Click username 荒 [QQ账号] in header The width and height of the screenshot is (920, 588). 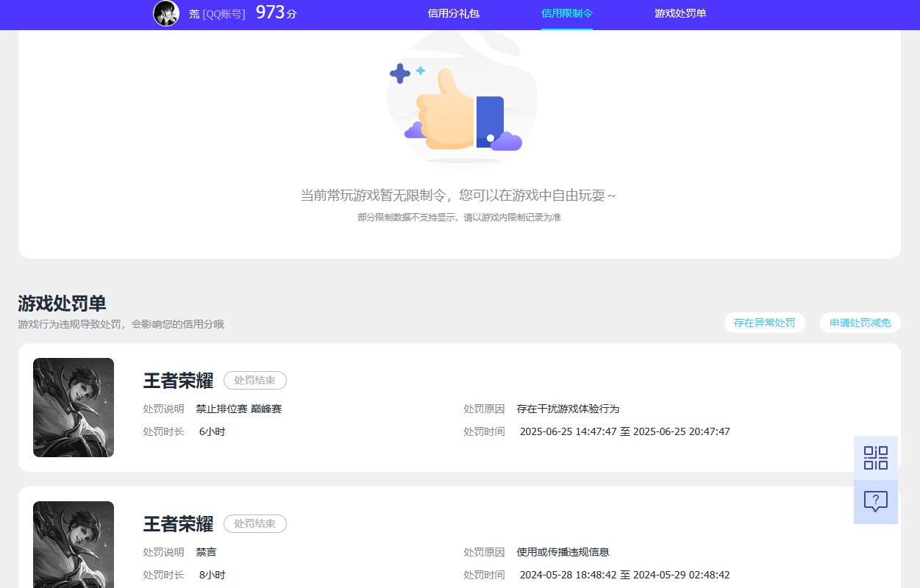point(217,14)
